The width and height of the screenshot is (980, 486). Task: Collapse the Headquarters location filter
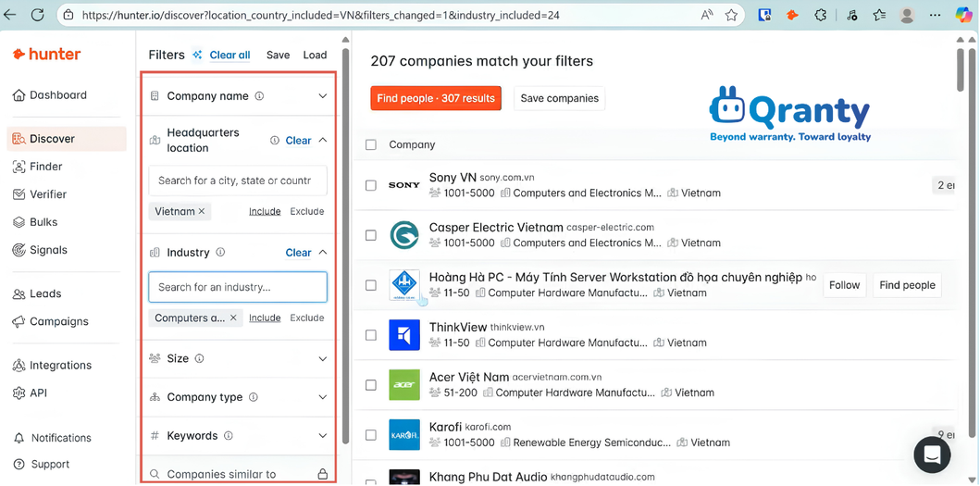click(323, 140)
